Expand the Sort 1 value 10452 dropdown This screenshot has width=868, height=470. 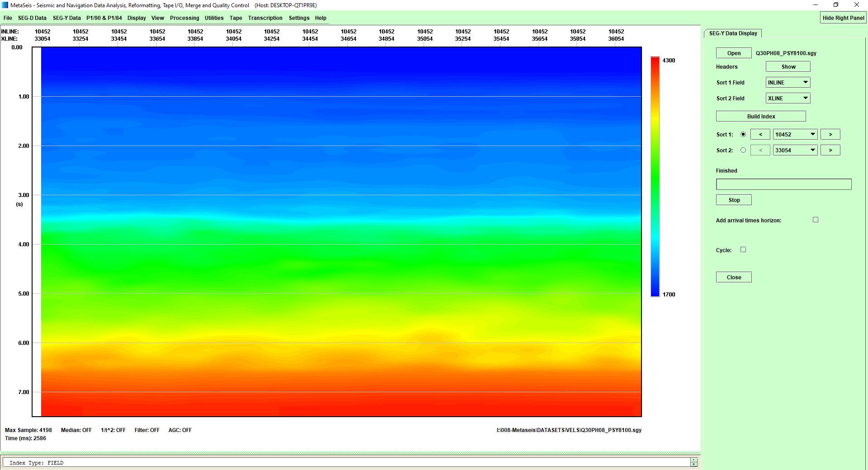pos(795,135)
